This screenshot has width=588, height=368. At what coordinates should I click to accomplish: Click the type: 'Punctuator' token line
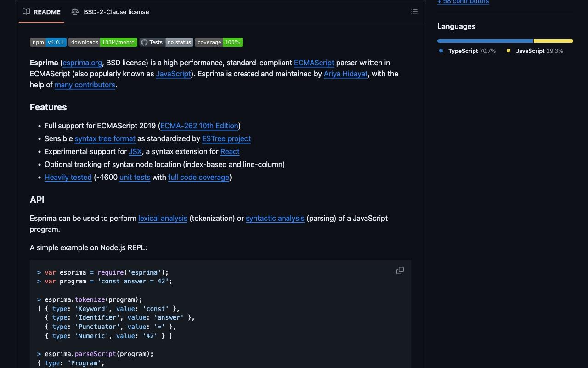[x=110, y=327]
